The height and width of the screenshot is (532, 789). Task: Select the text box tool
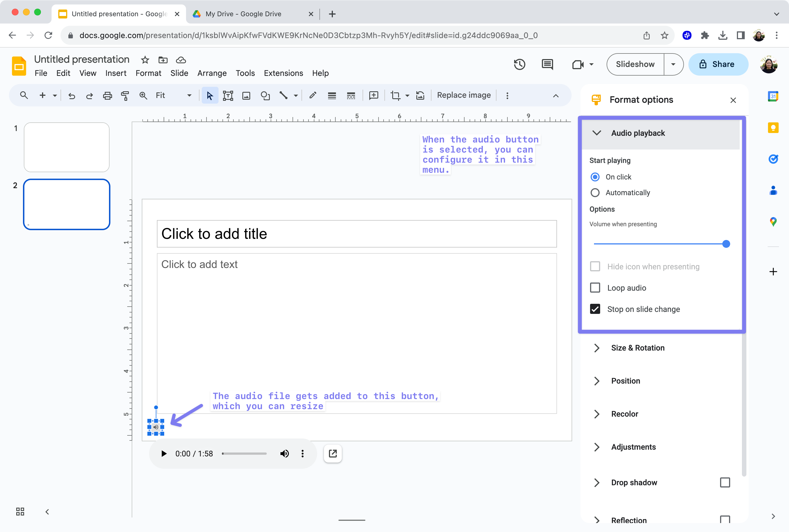[x=228, y=96]
